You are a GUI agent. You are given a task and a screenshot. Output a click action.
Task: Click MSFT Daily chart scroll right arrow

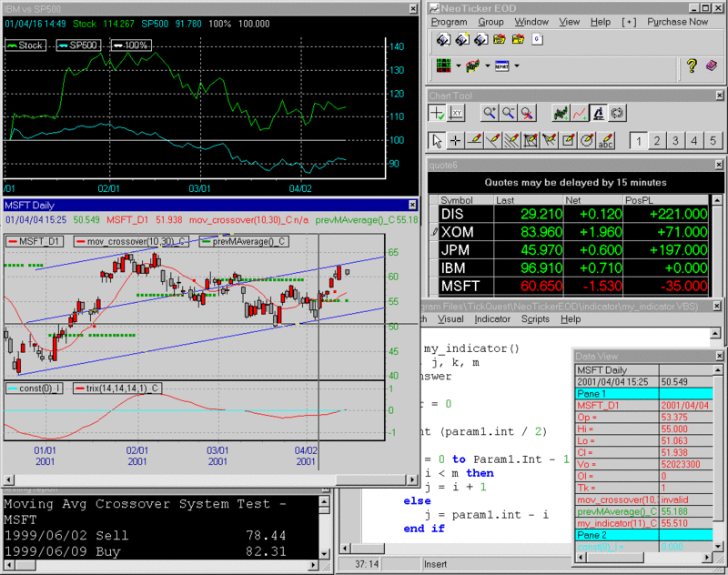(x=412, y=479)
